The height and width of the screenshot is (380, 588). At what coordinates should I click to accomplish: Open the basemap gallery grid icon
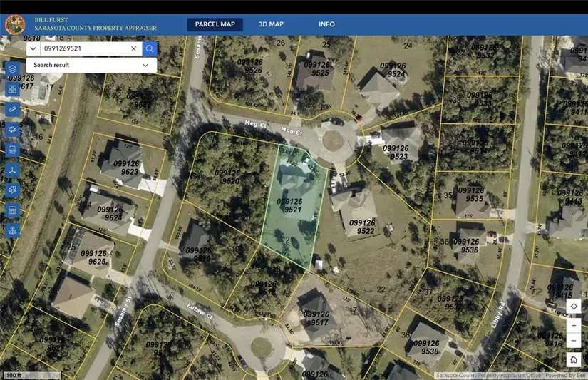[12, 89]
